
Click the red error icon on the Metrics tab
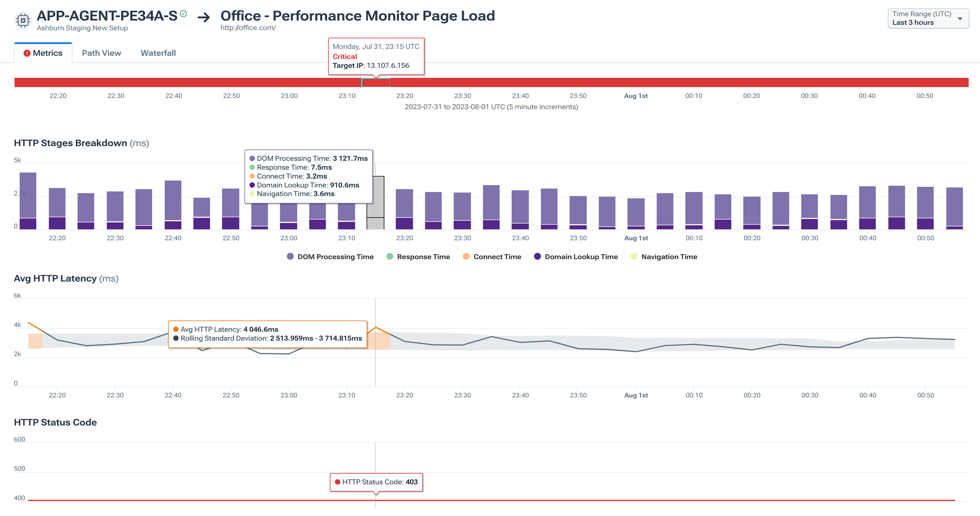(27, 53)
